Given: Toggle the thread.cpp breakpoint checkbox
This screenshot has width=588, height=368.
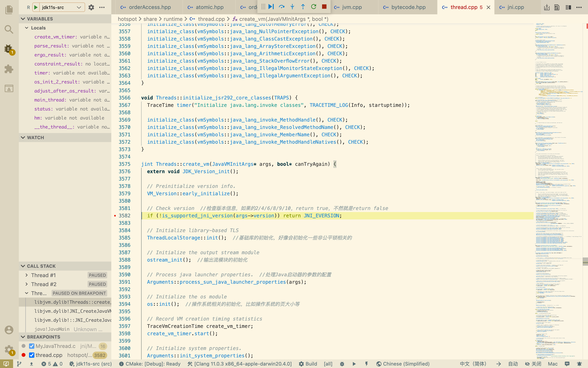Looking at the screenshot, I should [x=32, y=355].
